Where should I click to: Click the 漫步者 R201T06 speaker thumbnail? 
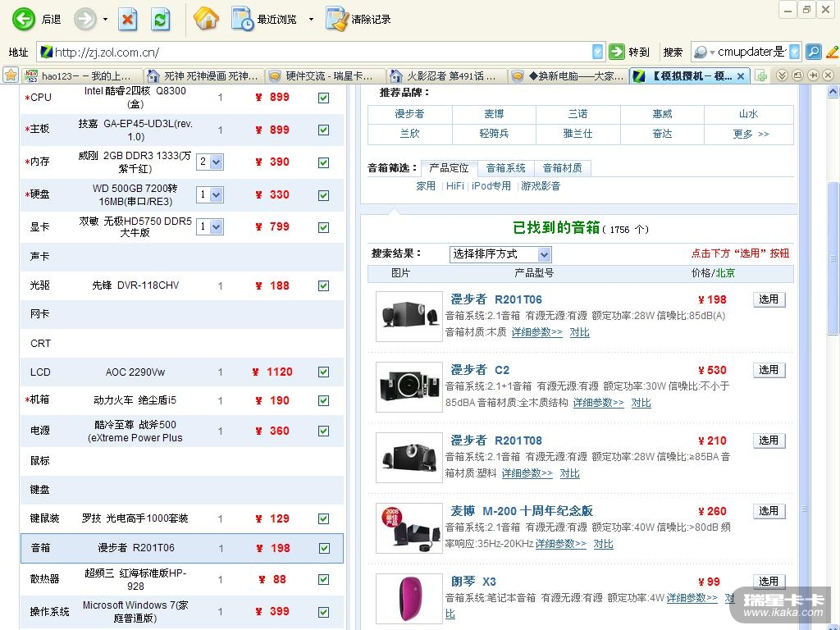pyautogui.click(x=409, y=316)
